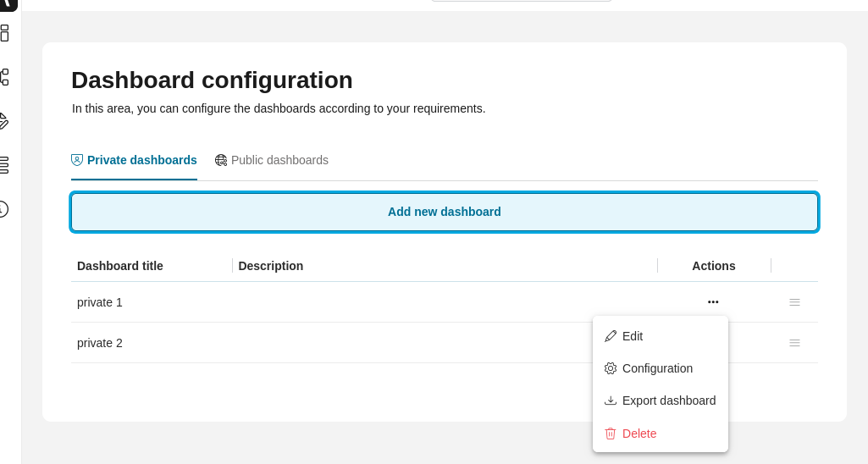
Task: Click Add new dashboard button
Action: pyautogui.click(x=445, y=212)
